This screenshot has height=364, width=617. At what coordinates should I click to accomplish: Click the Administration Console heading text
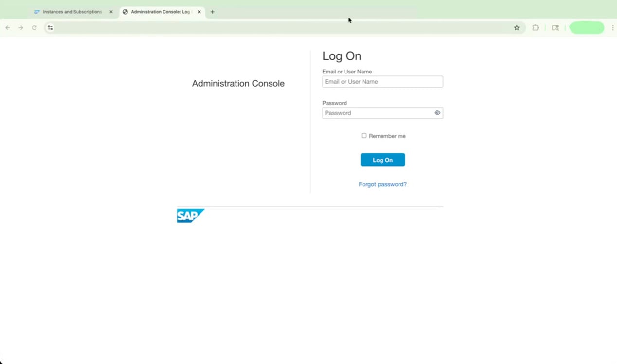click(x=238, y=83)
